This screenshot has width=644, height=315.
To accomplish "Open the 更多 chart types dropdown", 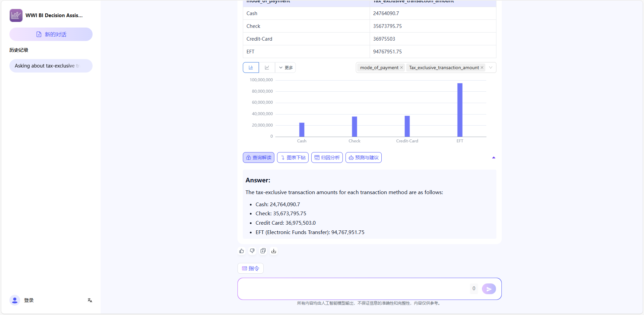I will [286, 67].
